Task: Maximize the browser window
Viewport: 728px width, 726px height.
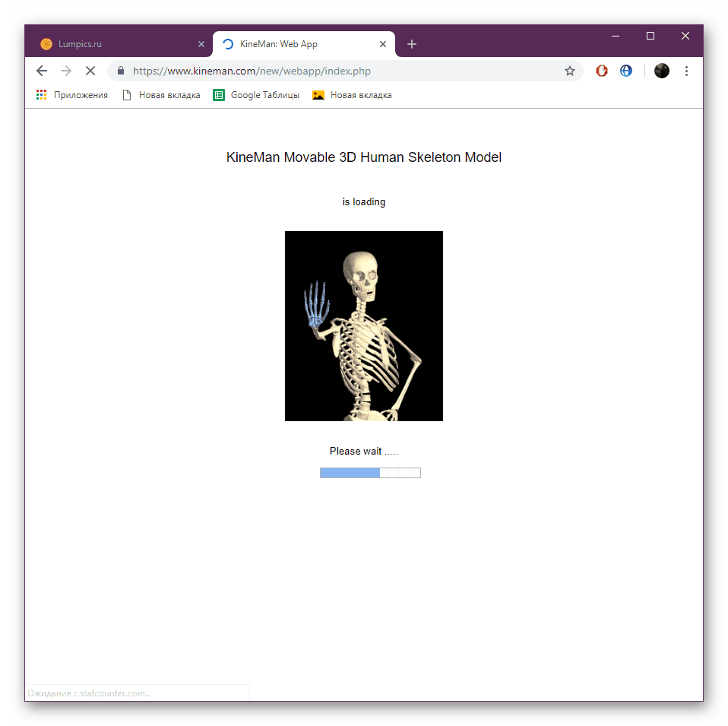Action: pos(650,36)
